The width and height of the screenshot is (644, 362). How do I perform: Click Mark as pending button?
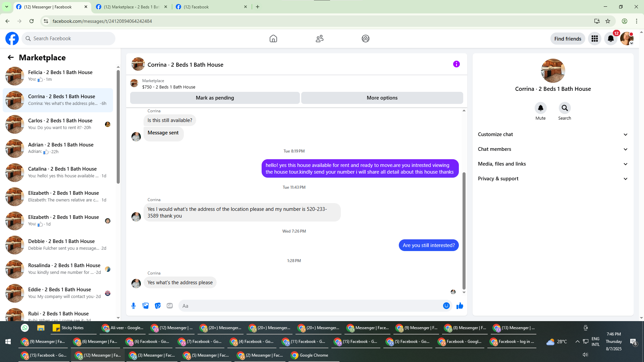pyautogui.click(x=215, y=98)
